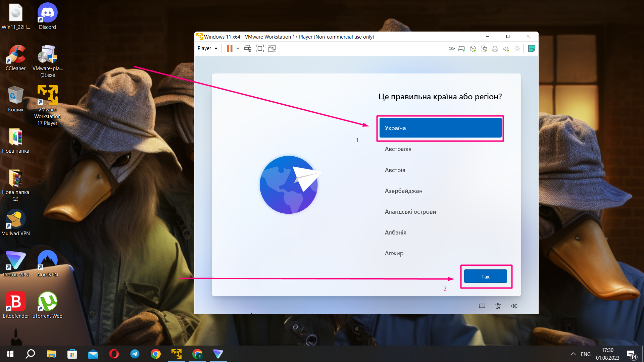Open CCleaner desktop shortcut
This screenshot has width=644, height=362.
pyautogui.click(x=15, y=58)
